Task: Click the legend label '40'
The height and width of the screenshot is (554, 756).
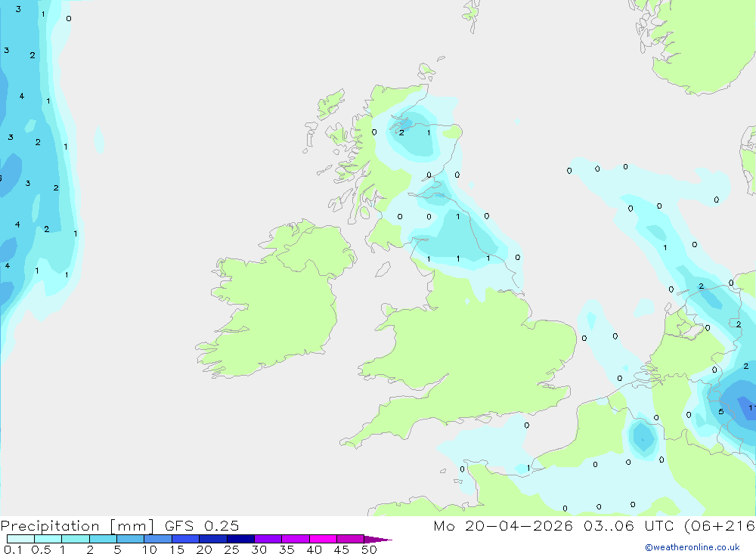Action: [x=314, y=549]
